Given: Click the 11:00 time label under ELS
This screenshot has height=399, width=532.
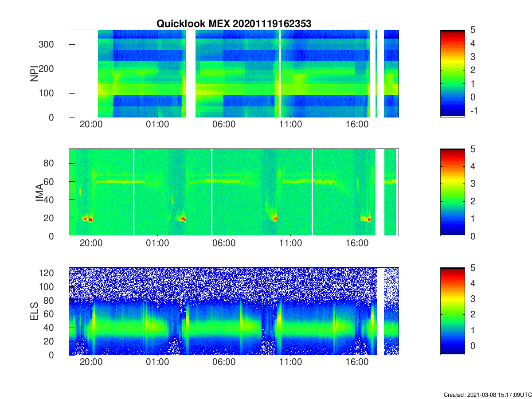Looking at the screenshot, I should [291, 362].
